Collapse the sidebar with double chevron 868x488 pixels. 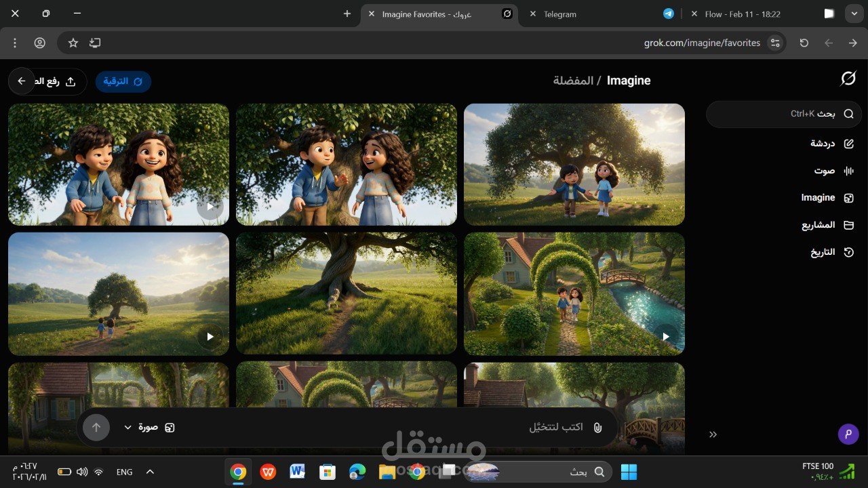point(713,434)
